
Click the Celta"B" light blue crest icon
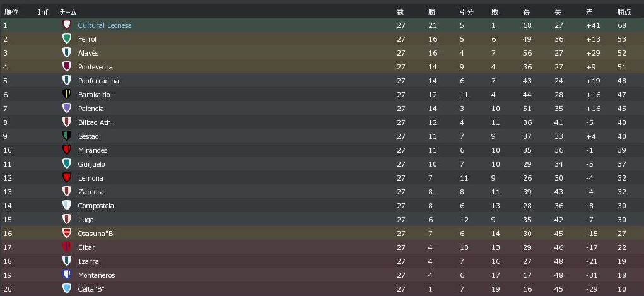(66, 288)
